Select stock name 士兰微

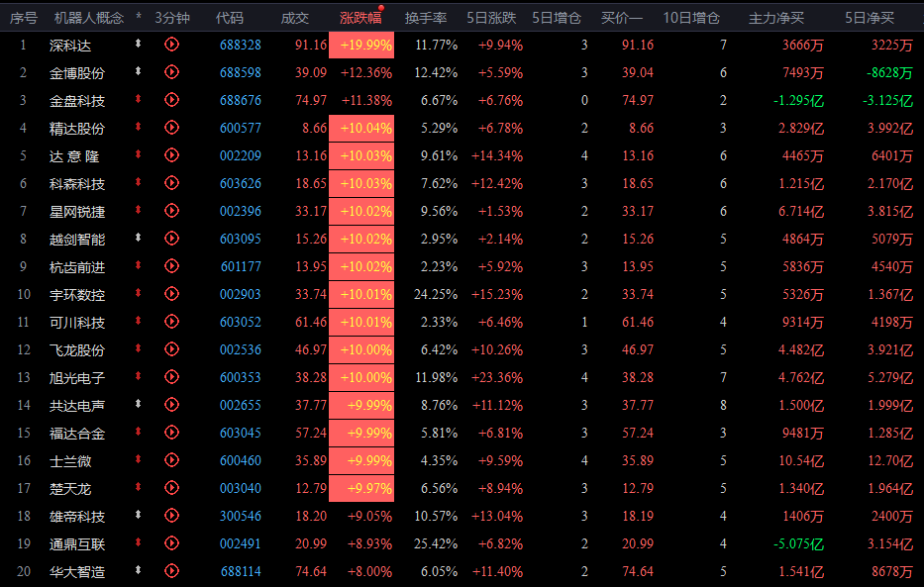click(70, 461)
